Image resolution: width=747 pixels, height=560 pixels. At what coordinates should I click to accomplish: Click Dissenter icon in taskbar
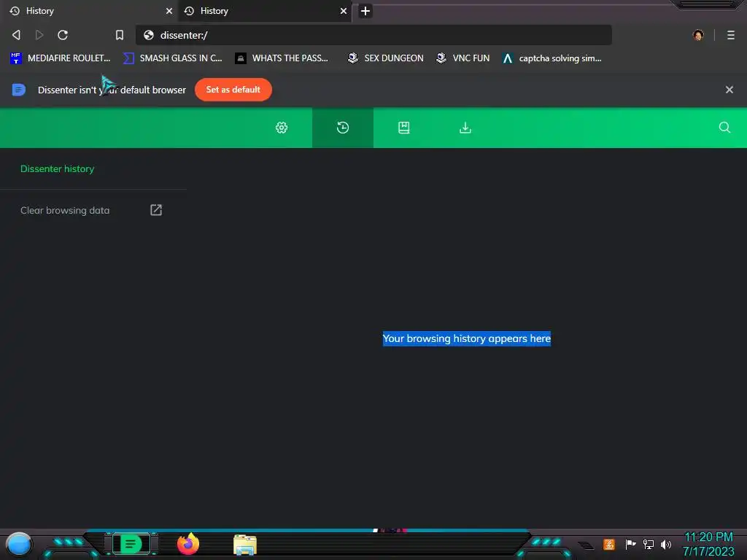coord(131,544)
